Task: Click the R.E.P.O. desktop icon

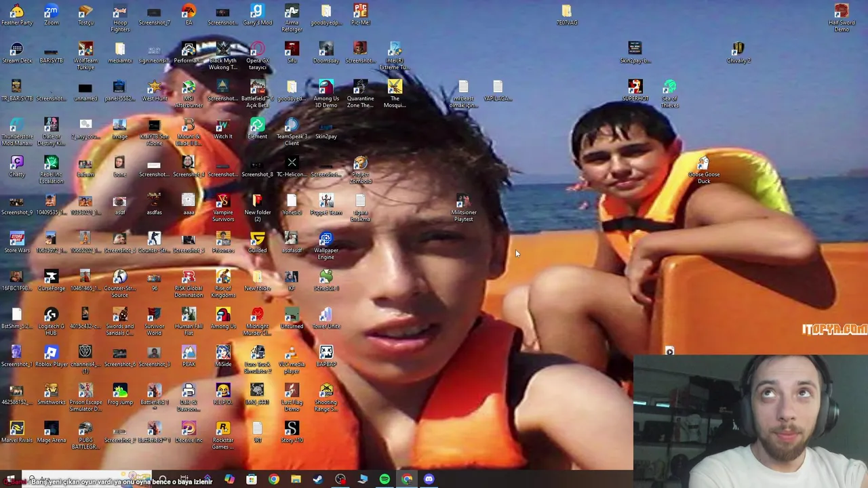Action: pos(223,394)
